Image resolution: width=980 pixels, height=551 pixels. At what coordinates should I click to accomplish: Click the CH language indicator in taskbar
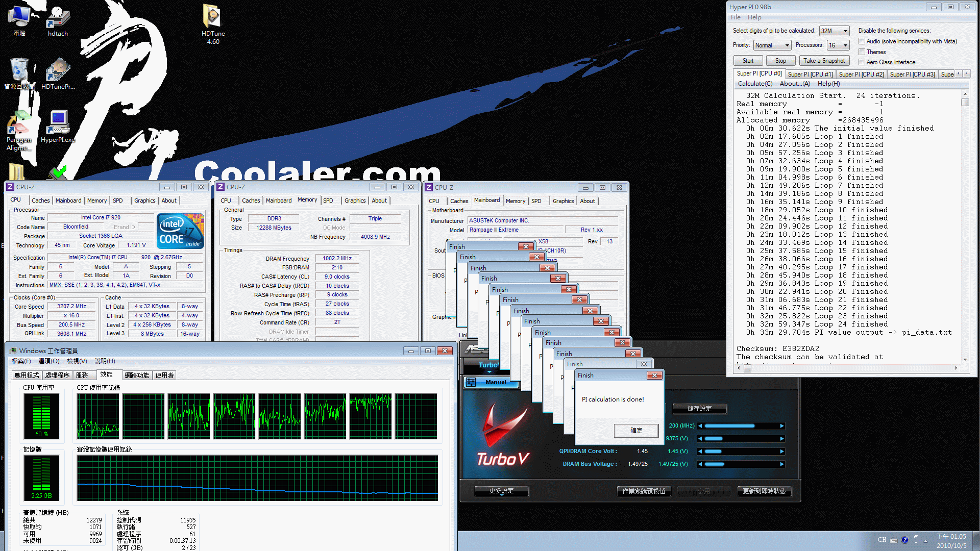pyautogui.click(x=882, y=540)
